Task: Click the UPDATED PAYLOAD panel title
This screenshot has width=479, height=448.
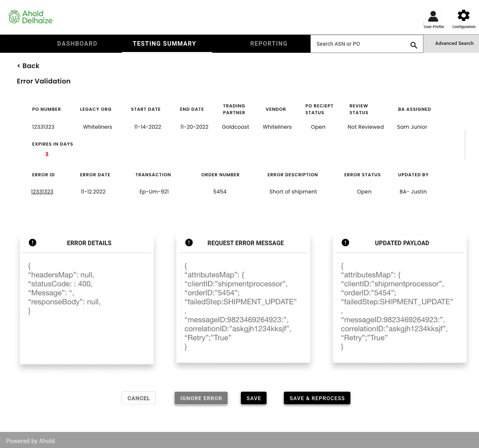Action: (402, 243)
